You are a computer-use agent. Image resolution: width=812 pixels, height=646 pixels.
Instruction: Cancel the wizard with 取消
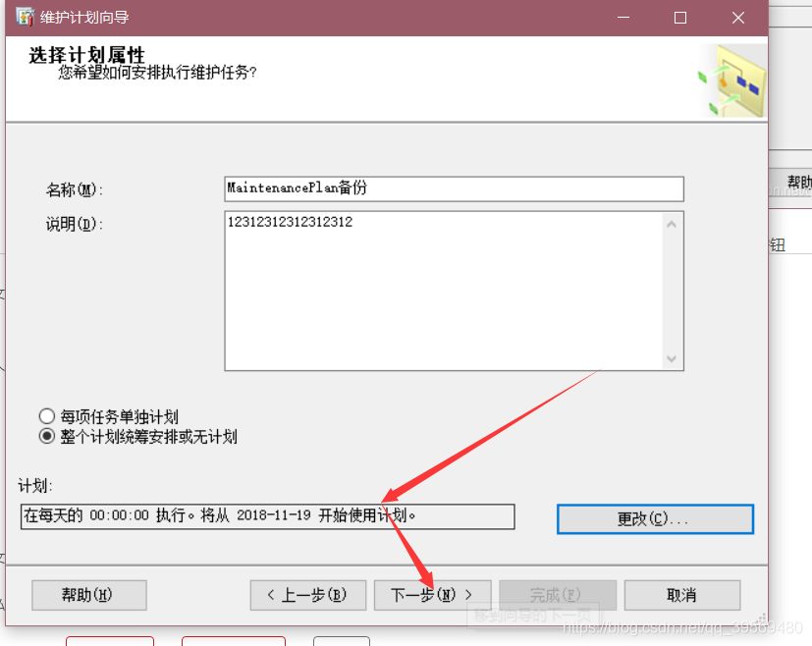681,594
